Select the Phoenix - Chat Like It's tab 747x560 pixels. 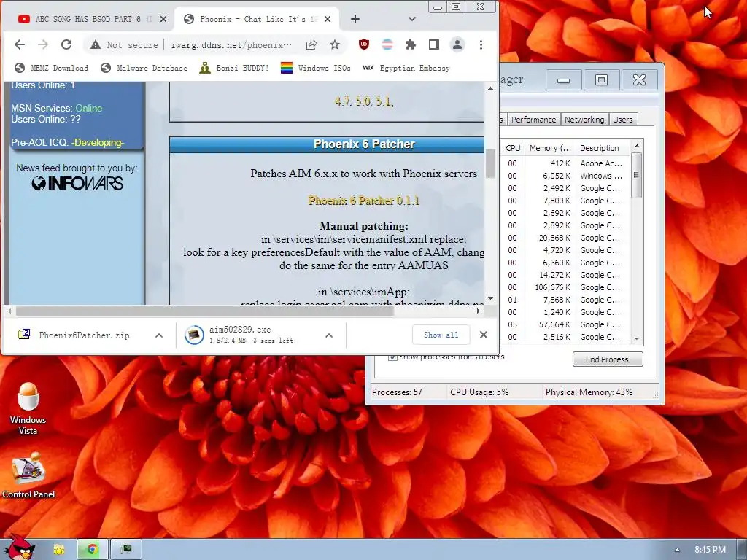[x=258, y=19]
